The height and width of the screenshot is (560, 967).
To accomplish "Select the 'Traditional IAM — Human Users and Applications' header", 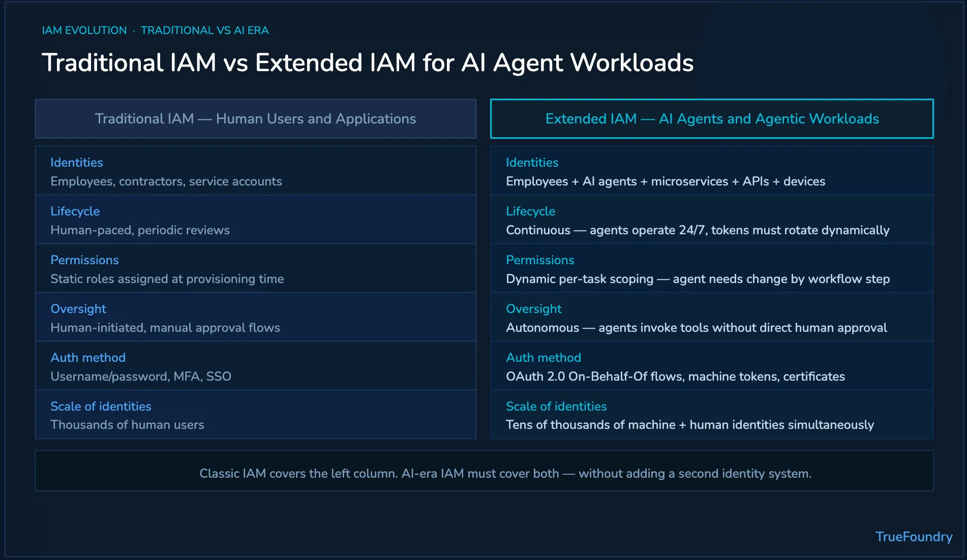I will tap(256, 119).
